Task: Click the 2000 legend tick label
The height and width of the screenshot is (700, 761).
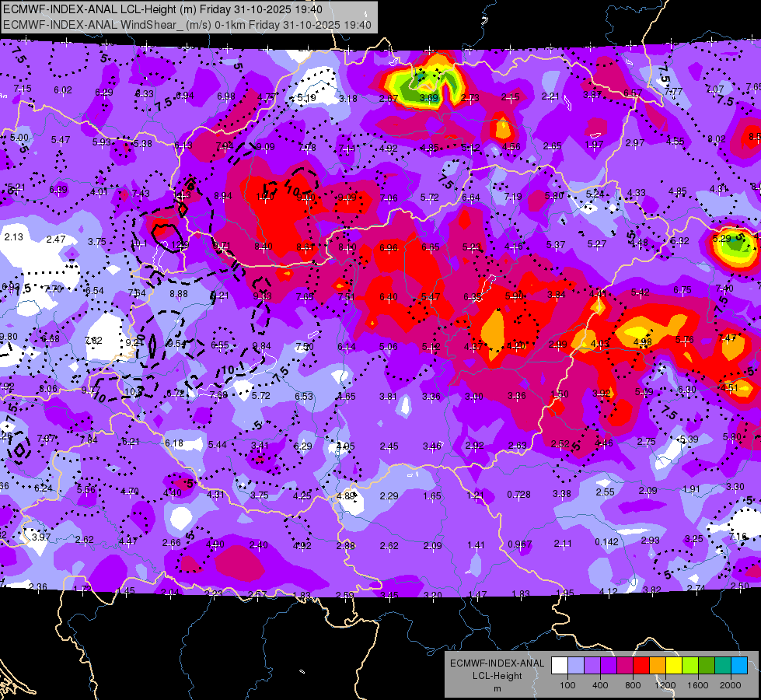Action: [731, 685]
